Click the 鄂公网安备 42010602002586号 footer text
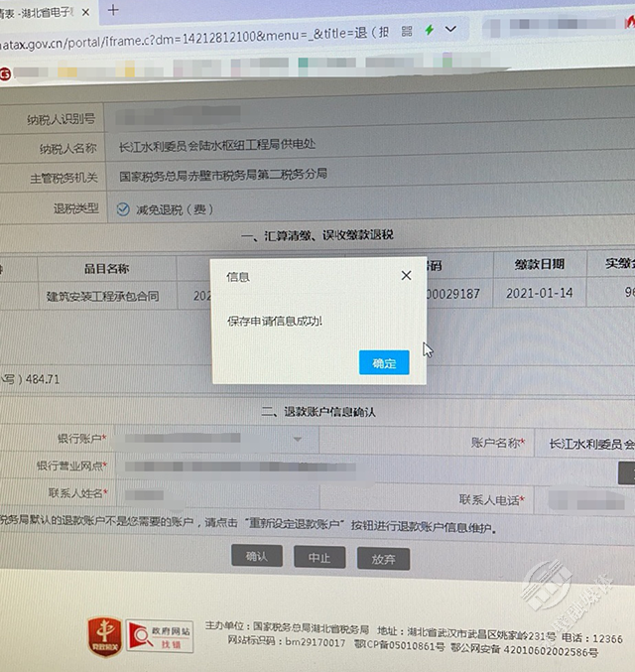 pos(524,650)
